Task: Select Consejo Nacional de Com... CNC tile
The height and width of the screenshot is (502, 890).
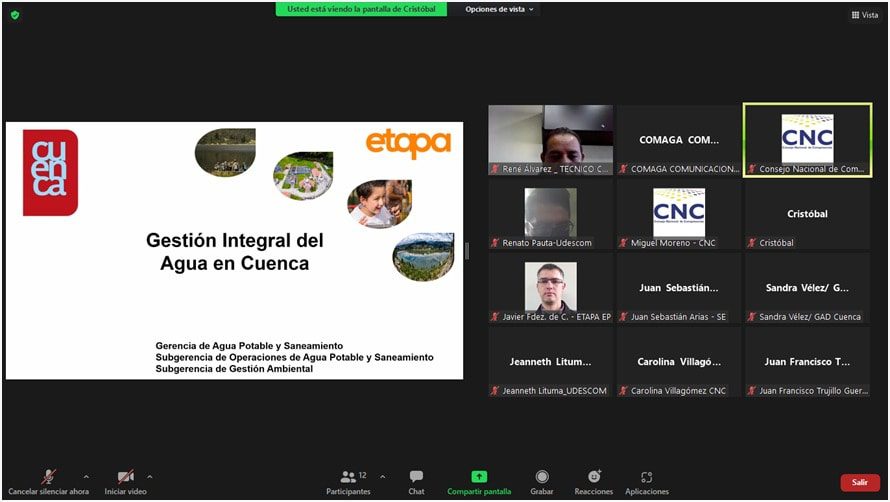Action: pyautogui.click(x=808, y=140)
